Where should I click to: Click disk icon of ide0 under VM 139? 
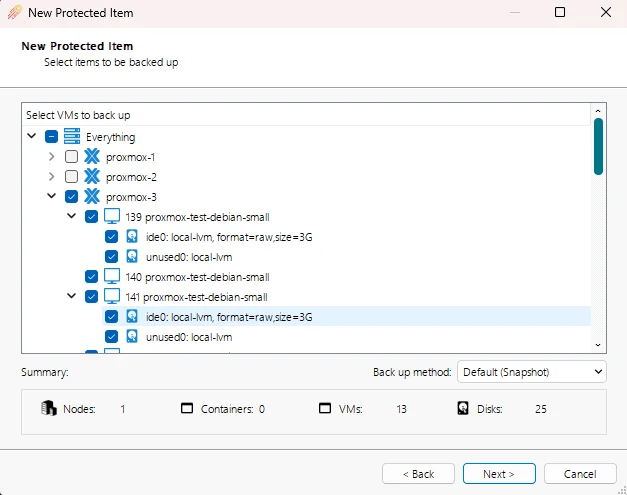[x=132, y=236]
